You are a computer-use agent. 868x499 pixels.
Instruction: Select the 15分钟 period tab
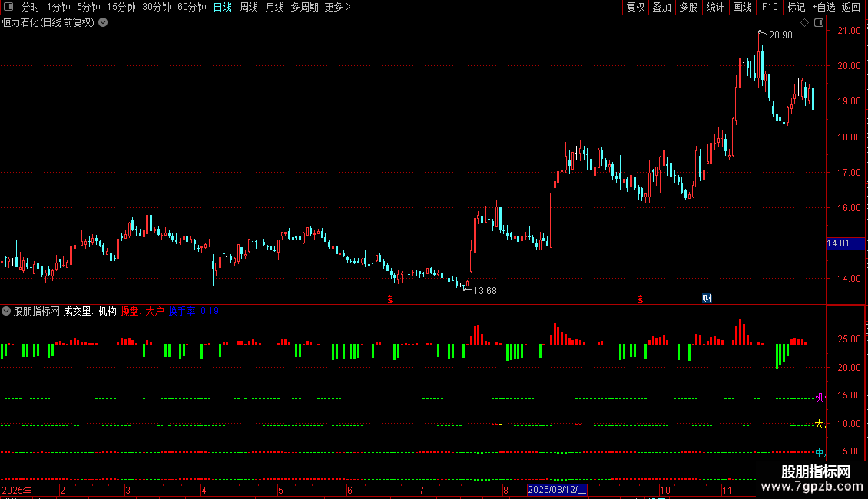pos(121,7)
